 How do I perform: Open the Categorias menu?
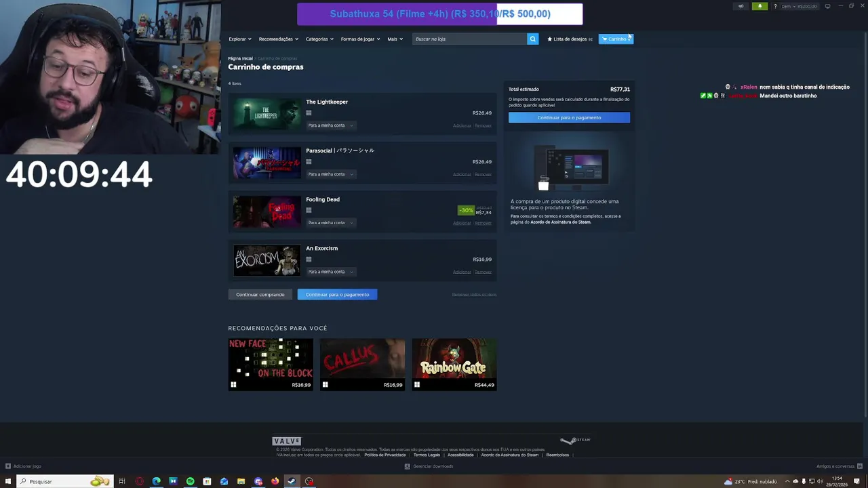[319, 39]
